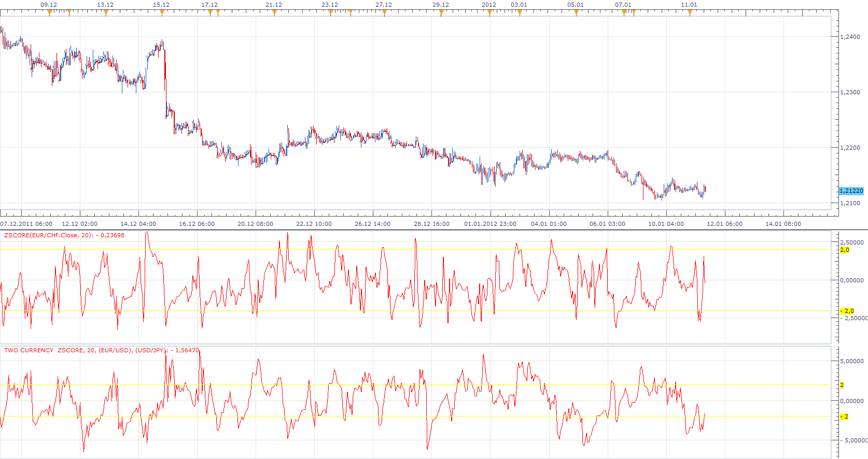Click the 22.12 10:00 time axis label
Viewport: 868px width, 459px height.
[314, 224]
